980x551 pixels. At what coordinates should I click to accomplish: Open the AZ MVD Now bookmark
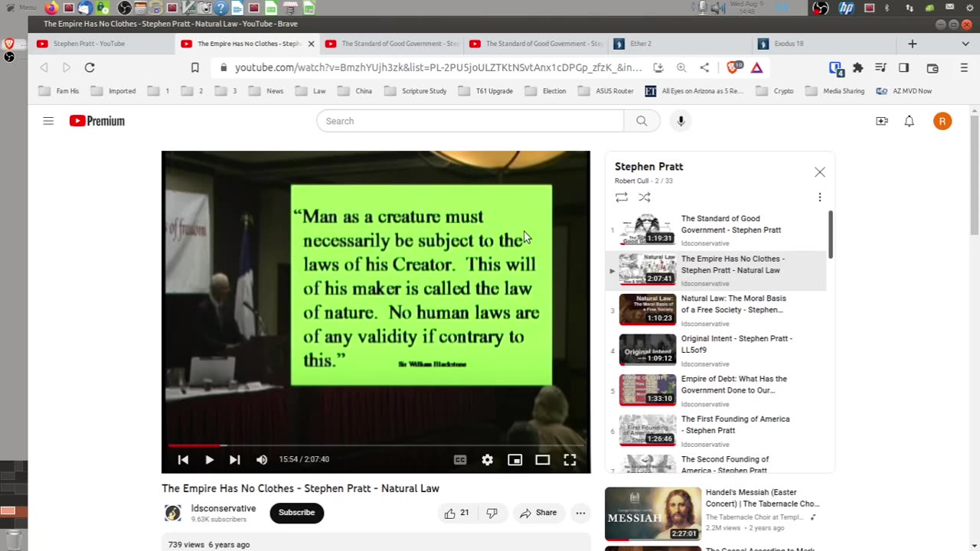point(904,91)
